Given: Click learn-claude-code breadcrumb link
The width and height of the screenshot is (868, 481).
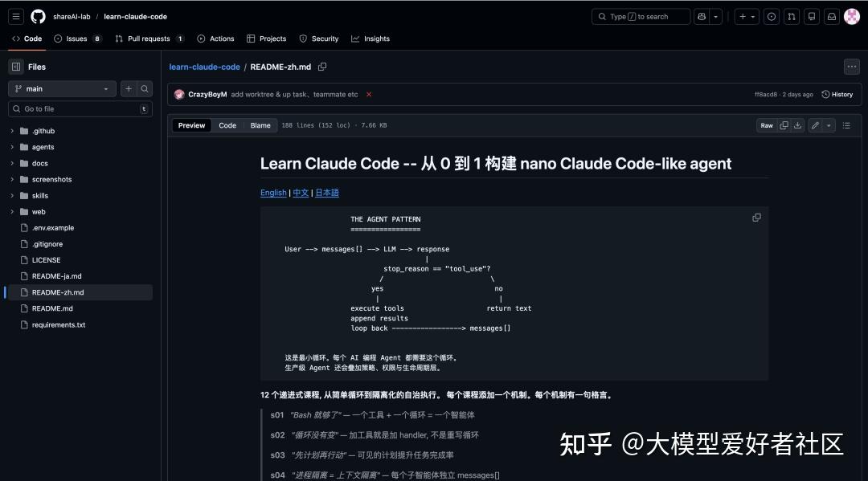Looking at the screenshot, I should (x=204, y=67).
